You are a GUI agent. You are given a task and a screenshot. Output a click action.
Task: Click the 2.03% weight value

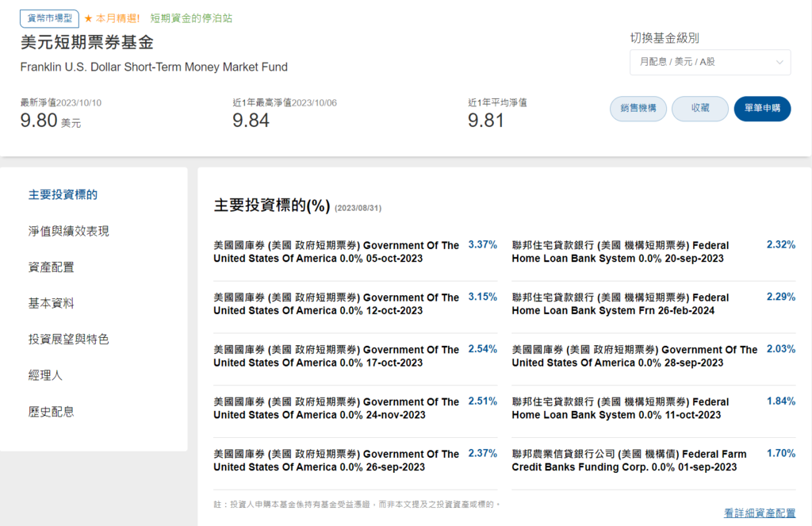781,349
